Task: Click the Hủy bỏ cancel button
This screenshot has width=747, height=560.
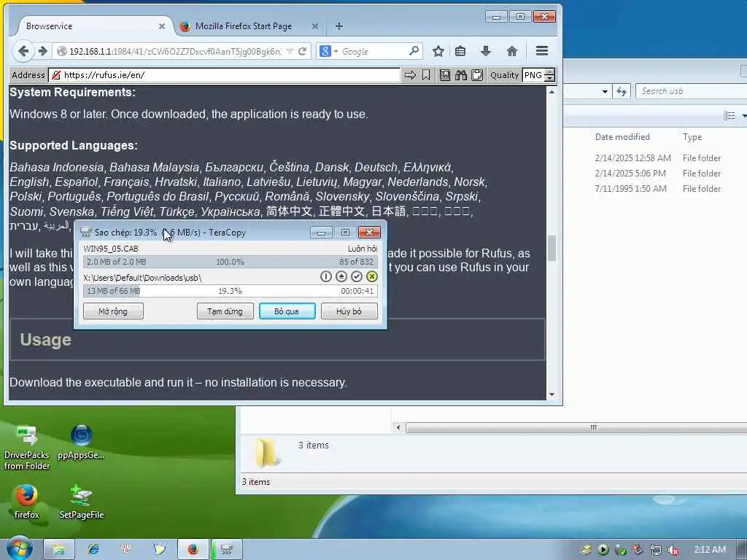Action: tap(349, 311)
